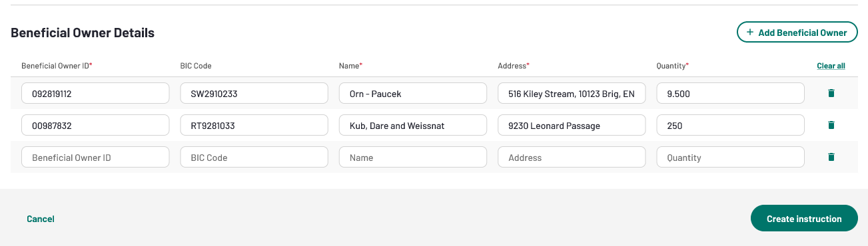
Task: Add a new beneficial owner
Action: coord(797,32)
